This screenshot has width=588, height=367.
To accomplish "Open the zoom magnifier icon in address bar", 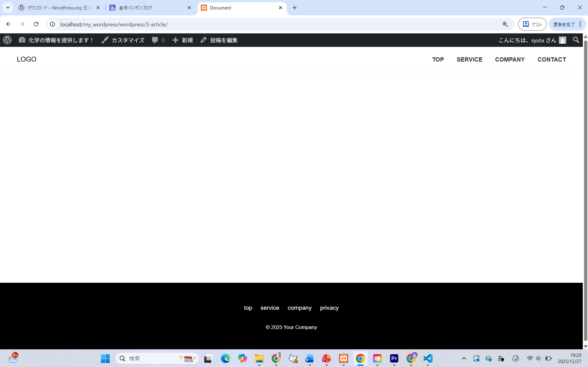I will click(505, 24).
